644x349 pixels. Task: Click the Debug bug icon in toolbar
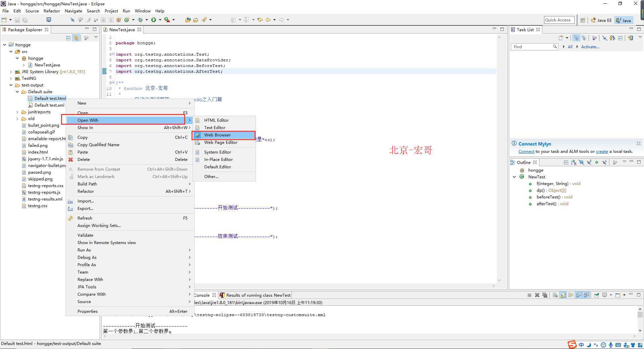141,20
